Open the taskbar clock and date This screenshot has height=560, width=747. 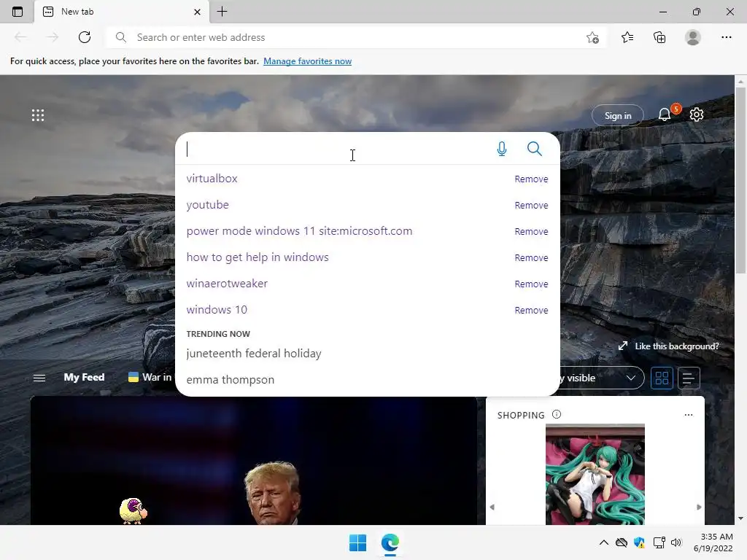point(713,542)
